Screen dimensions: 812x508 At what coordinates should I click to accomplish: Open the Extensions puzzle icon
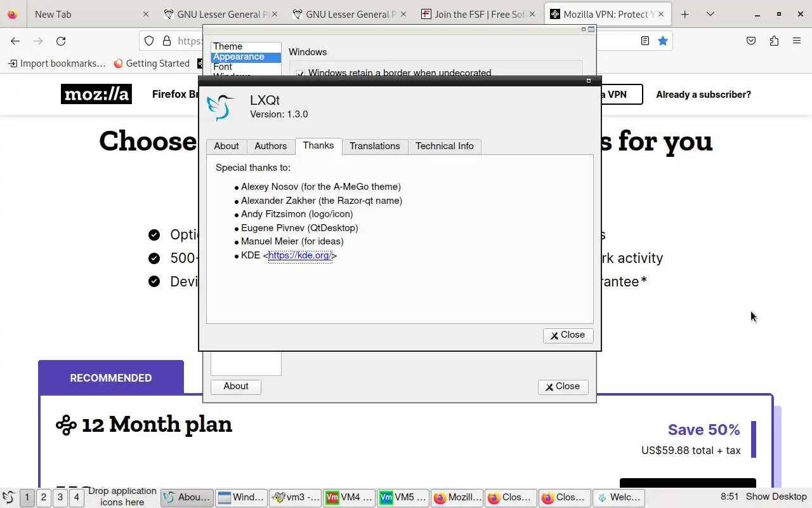click(x=774, y=41)
